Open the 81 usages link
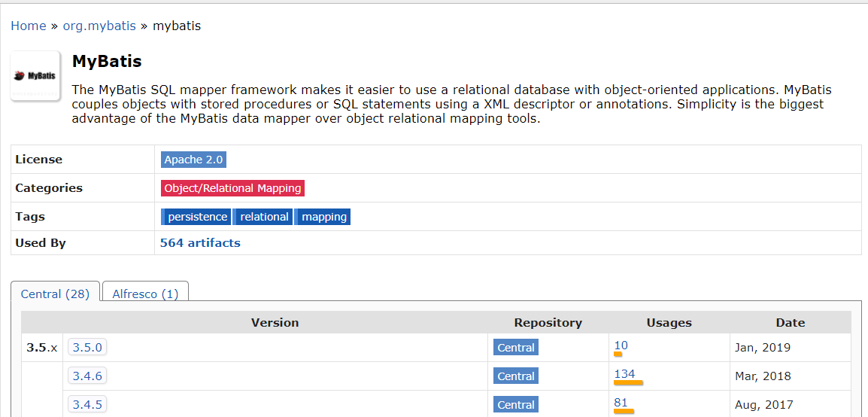 click(x=621, y=403)
